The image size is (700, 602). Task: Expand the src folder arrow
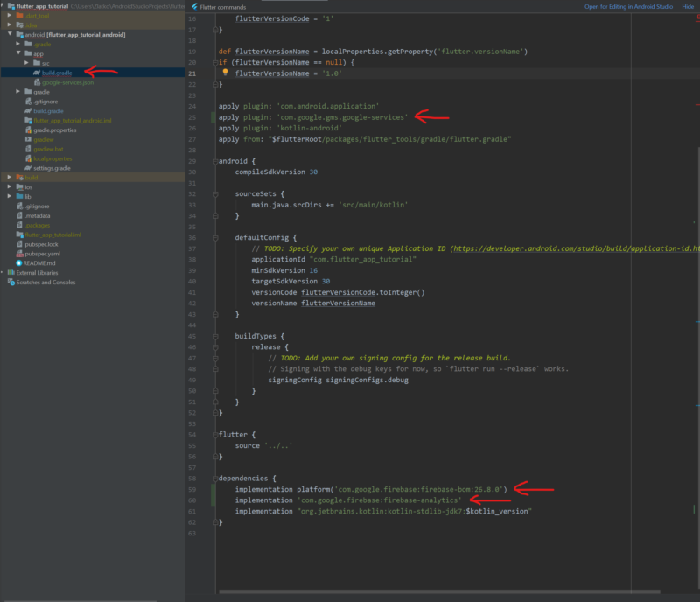point(27,63)
